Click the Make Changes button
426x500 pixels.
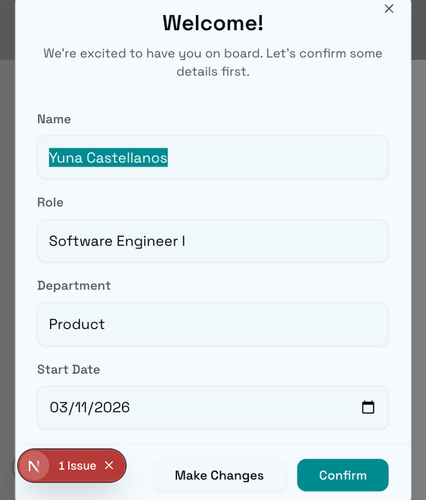(219, 475)
